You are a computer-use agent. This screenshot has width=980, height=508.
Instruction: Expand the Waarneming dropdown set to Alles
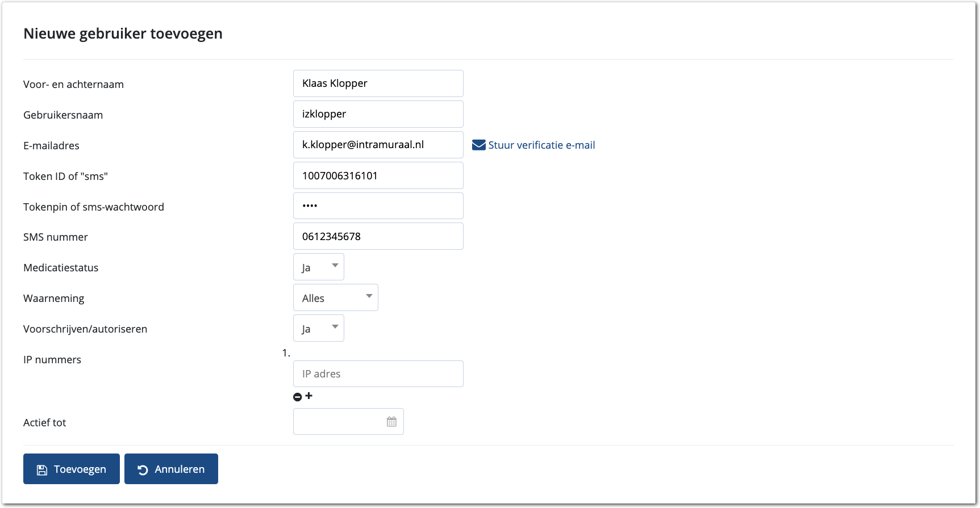coord(335,297)
